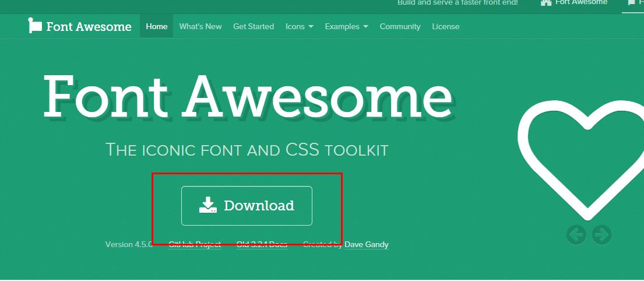Show the next carousel icon with right arrow

click(x=601, y=235)
